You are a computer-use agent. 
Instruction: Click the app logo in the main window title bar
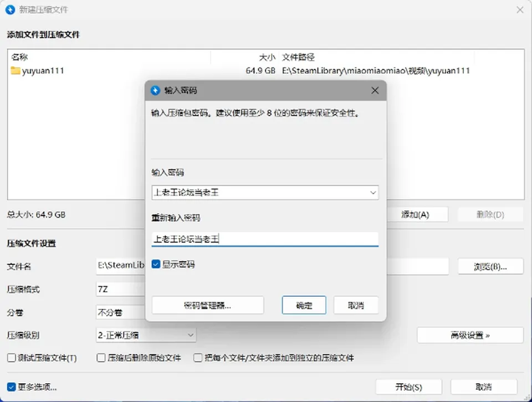10,9
